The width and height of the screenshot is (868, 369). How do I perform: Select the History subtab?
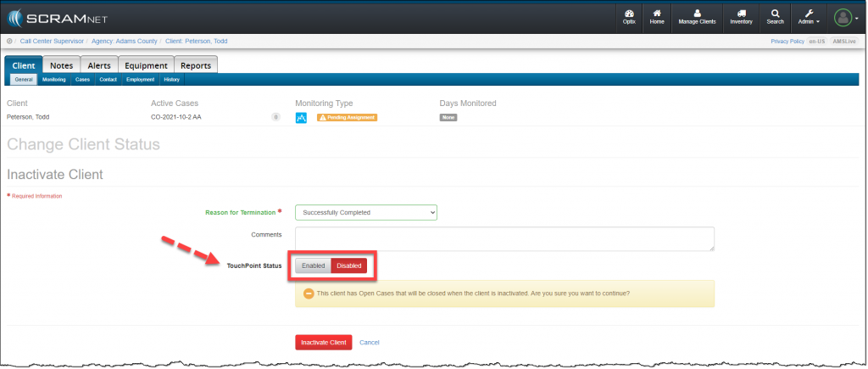click(x=171, y=80)
